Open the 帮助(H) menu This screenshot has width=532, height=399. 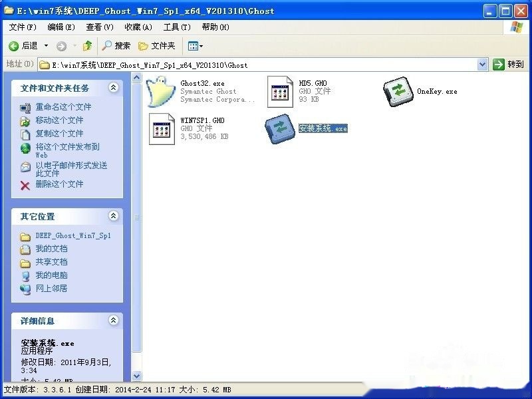pyautogui.click(x=215, y=27)
